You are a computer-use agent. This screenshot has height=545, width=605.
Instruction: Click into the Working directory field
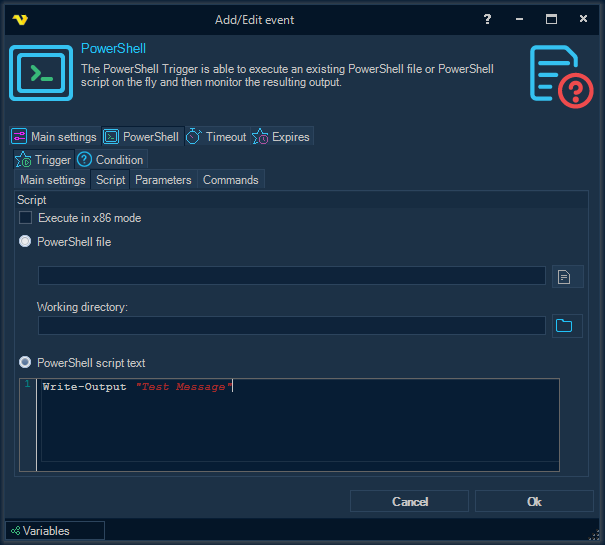pyautogui.click(x=291, y=325)
